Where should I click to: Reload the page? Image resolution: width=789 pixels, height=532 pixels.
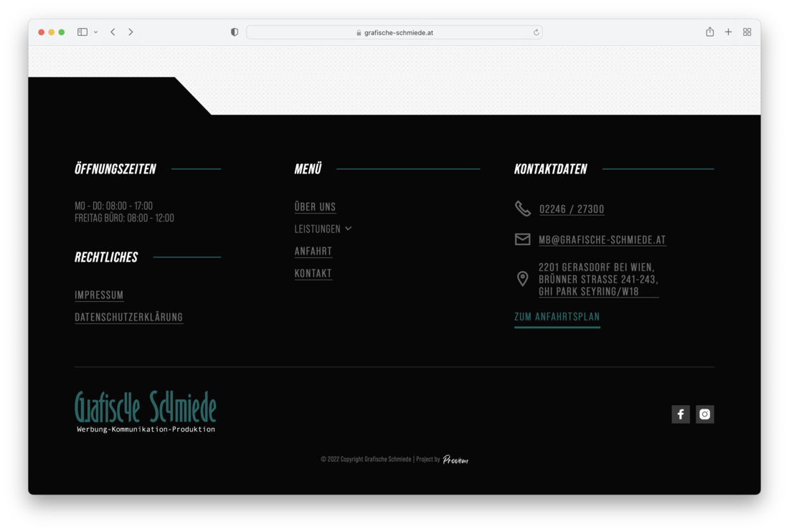536,32
